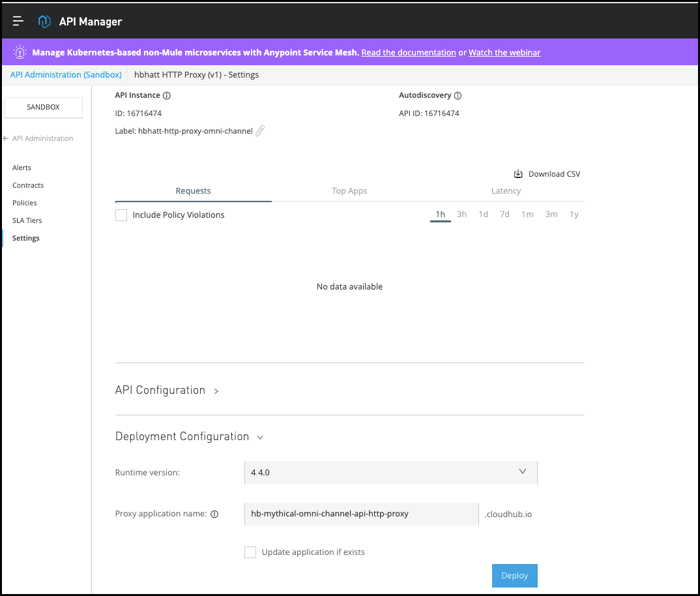
Task: Select the 7d time range
Action: [504, 215]
